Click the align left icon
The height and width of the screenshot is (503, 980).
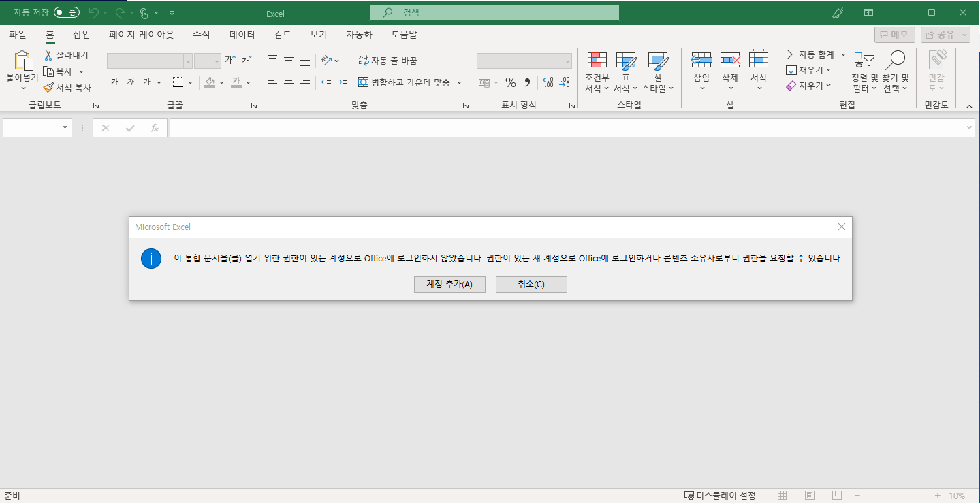272,82
